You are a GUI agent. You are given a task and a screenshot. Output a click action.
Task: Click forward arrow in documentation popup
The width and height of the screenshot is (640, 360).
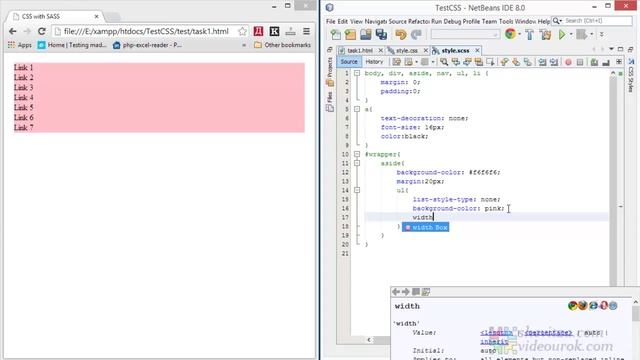pos(405,292)
